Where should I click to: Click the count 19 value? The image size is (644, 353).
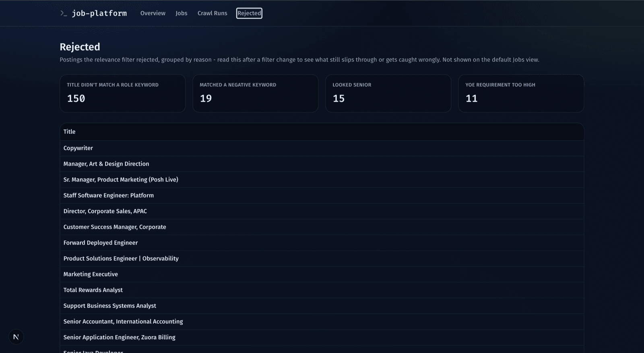coord(206,98)
